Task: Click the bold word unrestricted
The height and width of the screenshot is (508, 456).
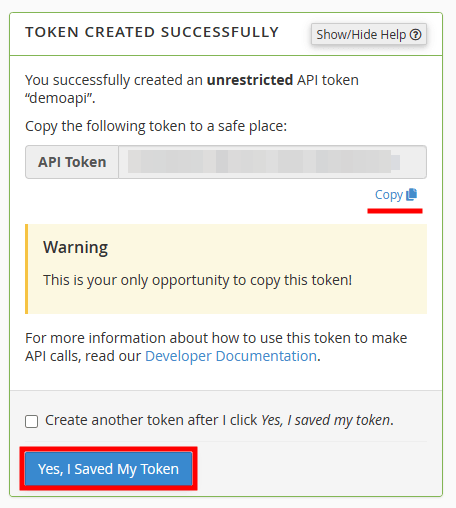Action: point(250,80)
